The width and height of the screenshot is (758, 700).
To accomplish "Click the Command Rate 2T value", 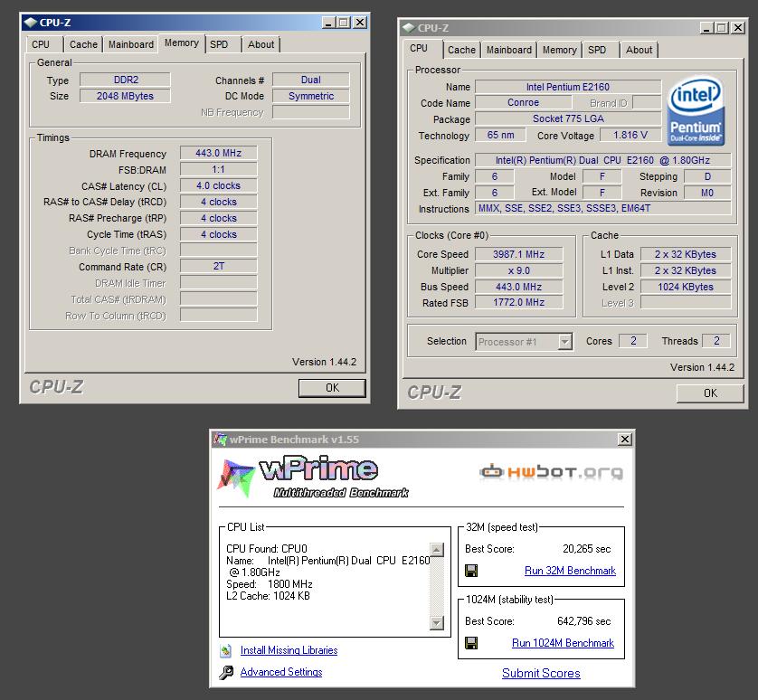I will coord(219,267).
